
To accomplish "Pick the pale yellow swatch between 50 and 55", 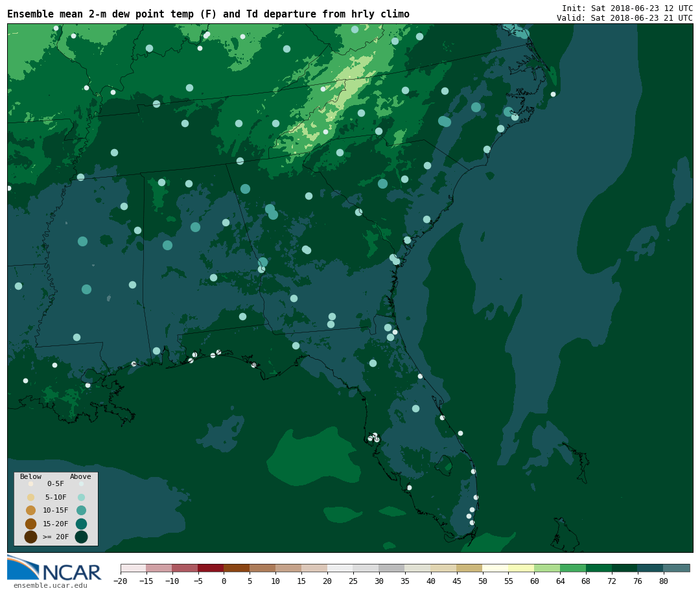I will pyautogui.click(x=496, y=568).
